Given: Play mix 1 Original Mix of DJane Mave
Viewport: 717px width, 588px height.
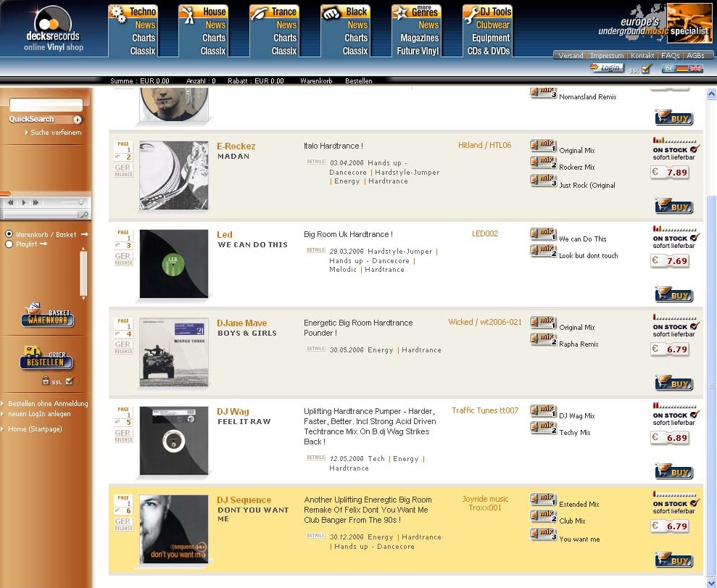Looking at the screenshot, I should [x=543, y=323].
